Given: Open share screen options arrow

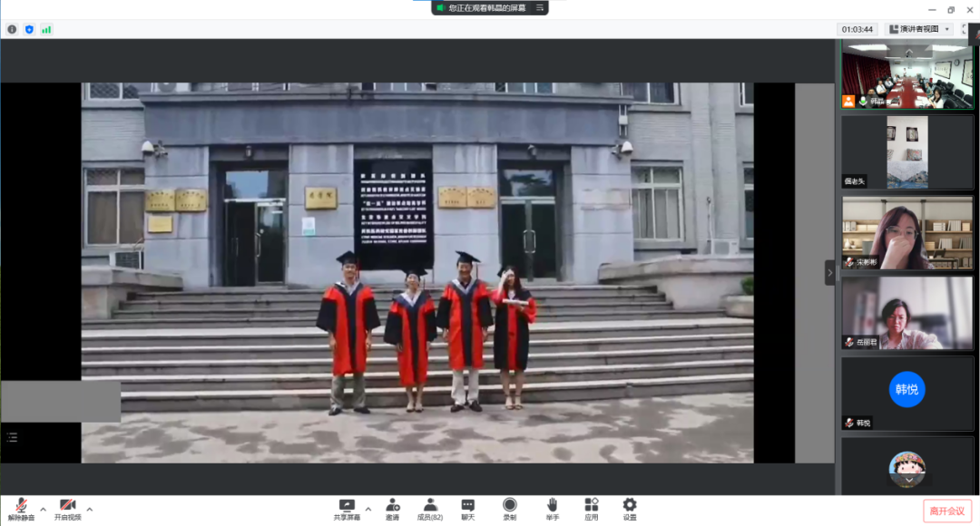Looking at the screenshot, I should point(367,509).
